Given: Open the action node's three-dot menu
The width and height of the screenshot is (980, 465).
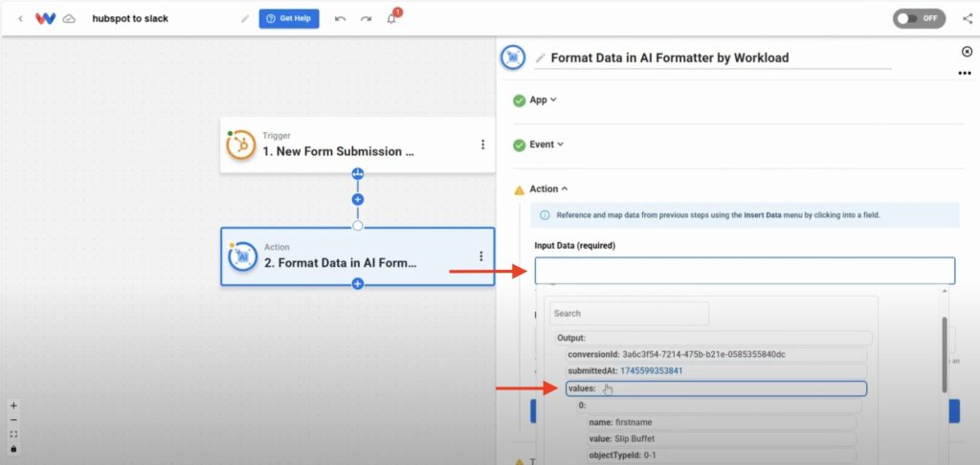Looking at the screenshot, I should coord(481,256).
